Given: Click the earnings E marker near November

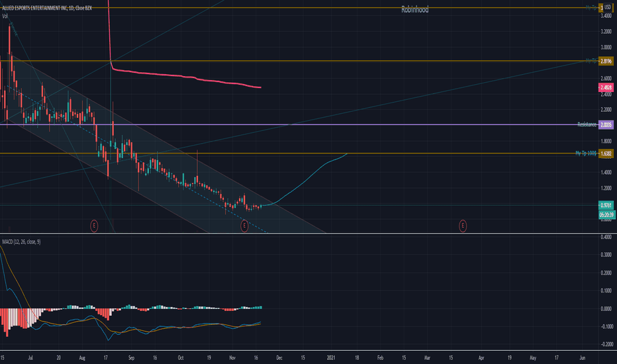Looking at the screenshot, I should pyautogui.click(x=244, y=226).
